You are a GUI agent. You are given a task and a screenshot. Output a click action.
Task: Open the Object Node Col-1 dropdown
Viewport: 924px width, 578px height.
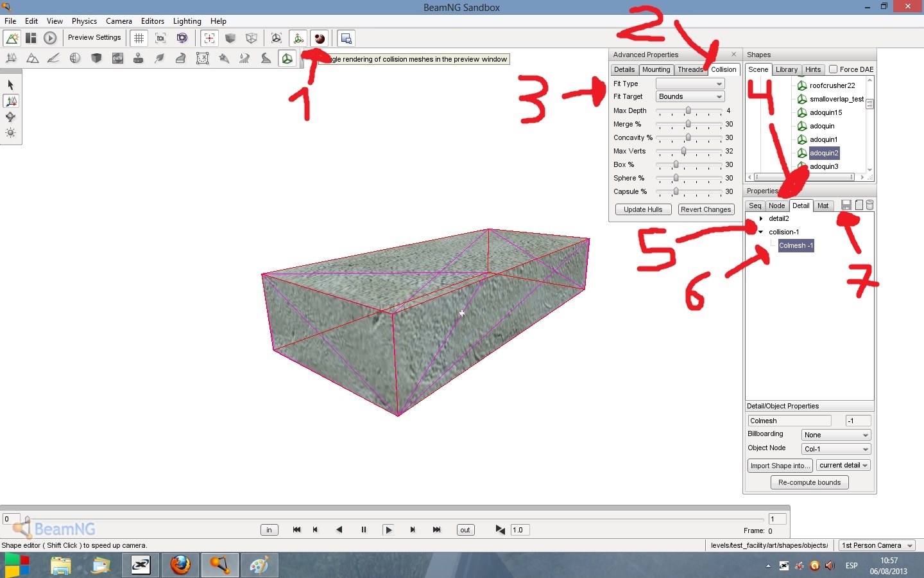836,449
